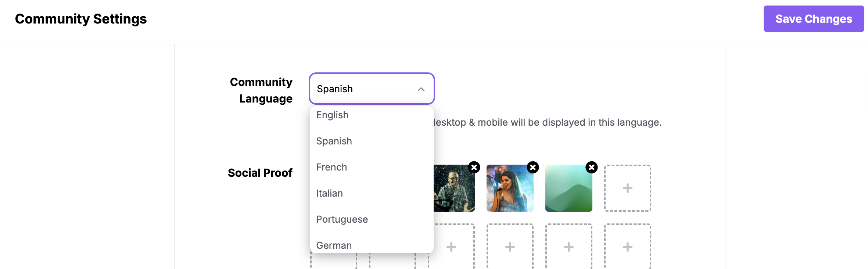
Task: Choose Portuguese from the language options
Action: (x=342, y=219)
